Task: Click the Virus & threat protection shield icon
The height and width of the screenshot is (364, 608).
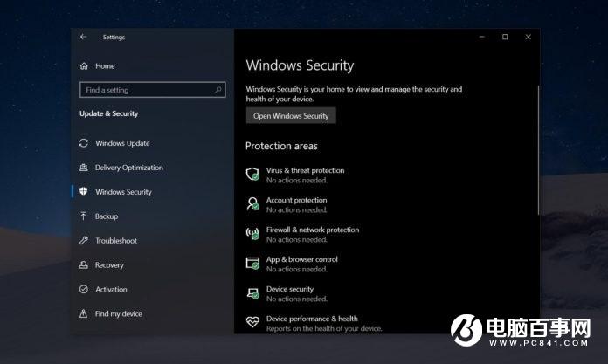Action: click(x=252, y=175)
